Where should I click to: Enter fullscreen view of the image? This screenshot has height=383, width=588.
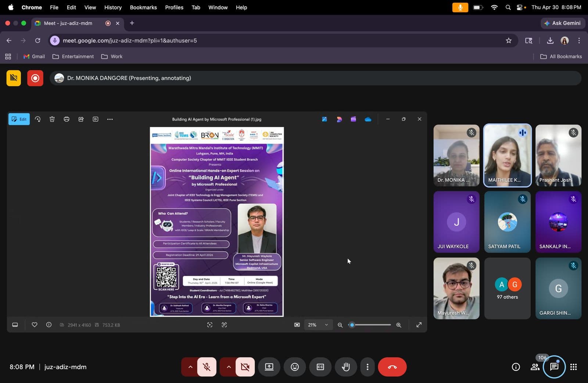tap(419, 325)
